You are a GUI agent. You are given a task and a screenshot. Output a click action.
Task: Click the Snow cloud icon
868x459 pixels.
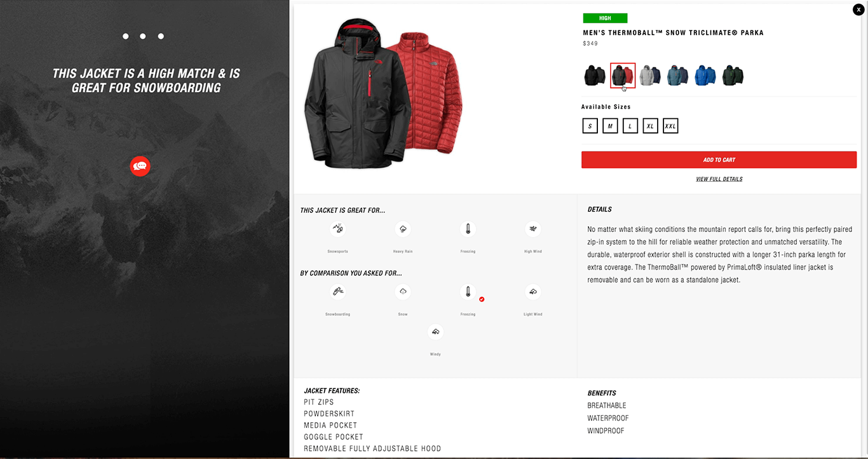click(403, 292)
